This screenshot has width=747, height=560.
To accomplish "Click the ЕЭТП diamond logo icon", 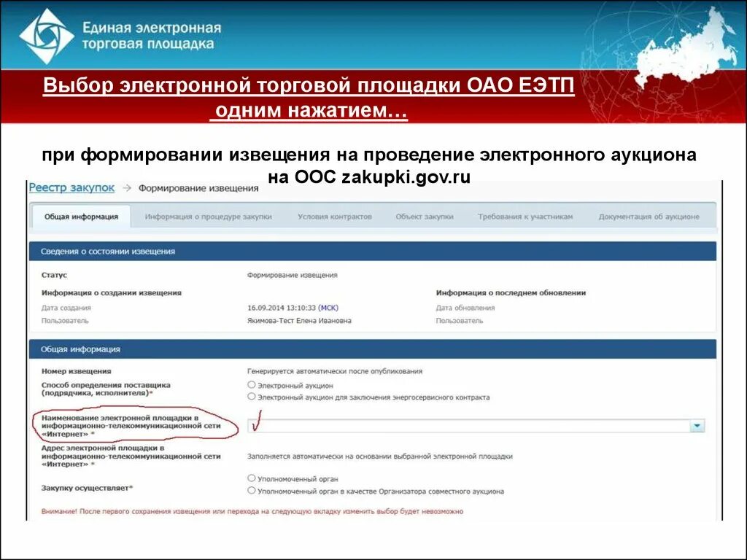I will point(47,36).
